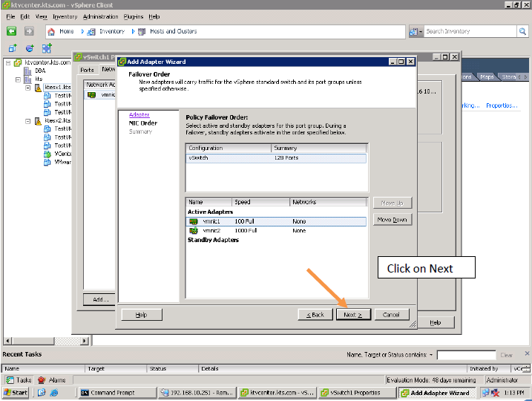Click the Hosts and Clusters breadcrumb icon

pyautogui.click(x=142, y=32)
